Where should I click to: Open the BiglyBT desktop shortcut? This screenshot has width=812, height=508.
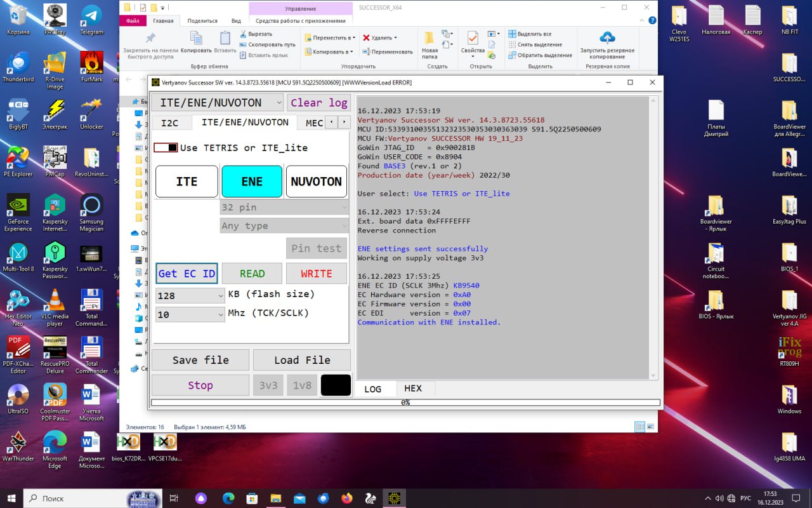click(x=18, y=114)
